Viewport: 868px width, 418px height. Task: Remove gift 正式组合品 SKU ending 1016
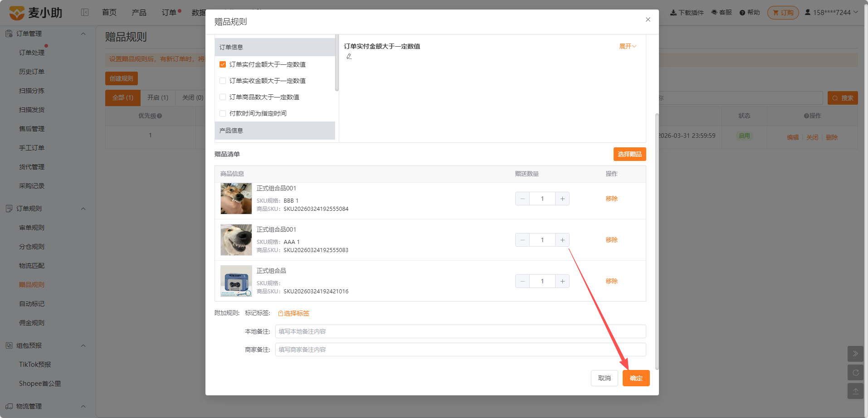tap(612, 281)
